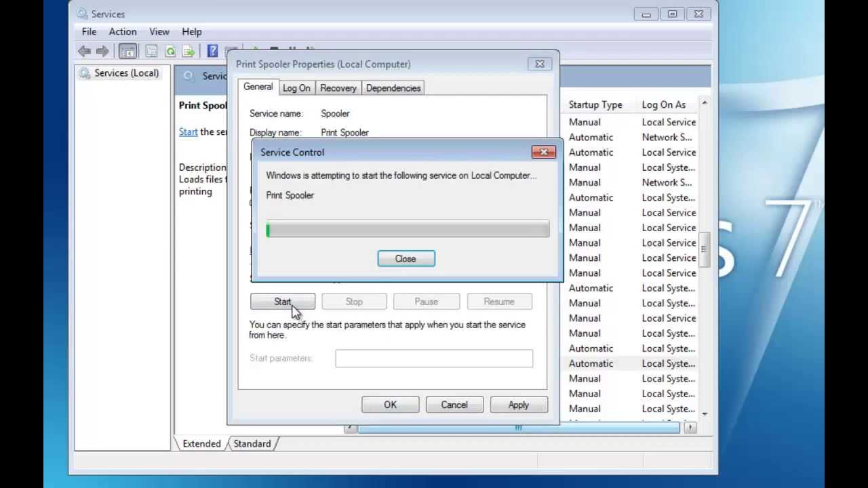Screen dimensions: 868x488
Task: Toggle Show/Hide Console Tree toolbar icon
Action: click(127, 51)
